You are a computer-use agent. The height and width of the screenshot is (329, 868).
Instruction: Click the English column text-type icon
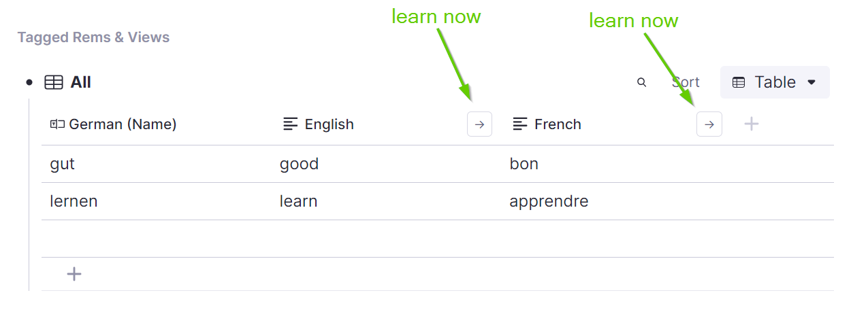pos(291,124)
